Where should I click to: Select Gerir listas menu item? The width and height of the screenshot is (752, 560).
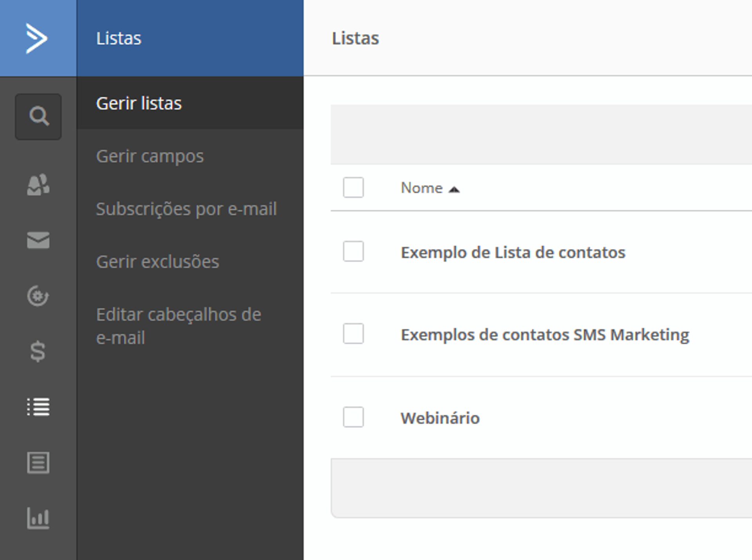(139, 104)
